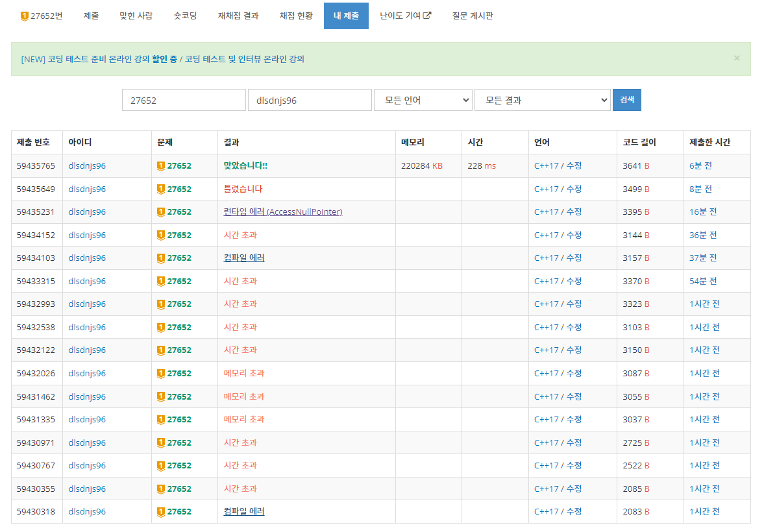Screen dimensions: 764x532
Task: Open the 제출 tab
Action: [91, 16]
